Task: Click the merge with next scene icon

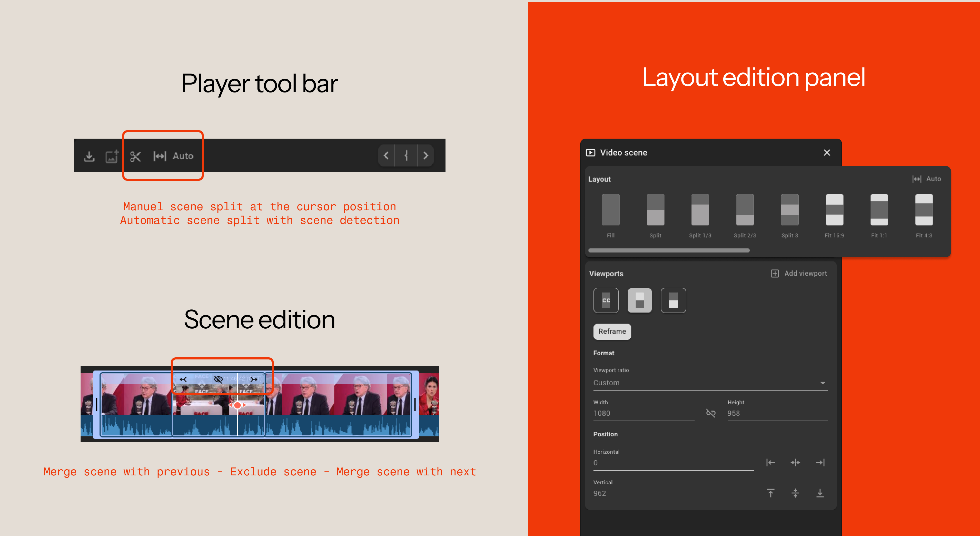Action: (x=253, y=379)
